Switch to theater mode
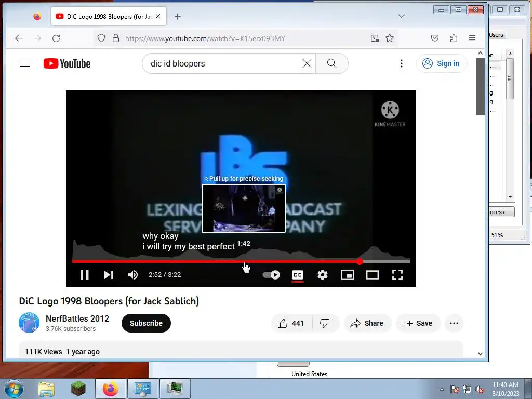 (372, 274)
